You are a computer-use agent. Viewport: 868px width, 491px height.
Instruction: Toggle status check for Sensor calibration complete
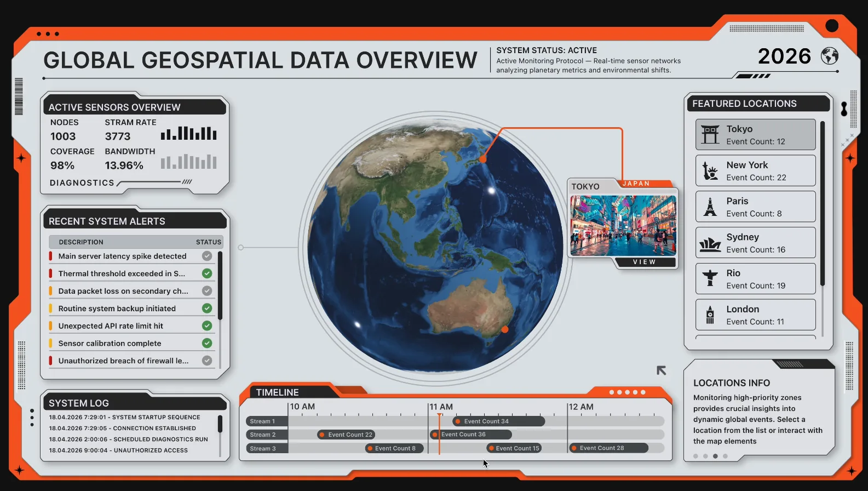click(207, 343)
